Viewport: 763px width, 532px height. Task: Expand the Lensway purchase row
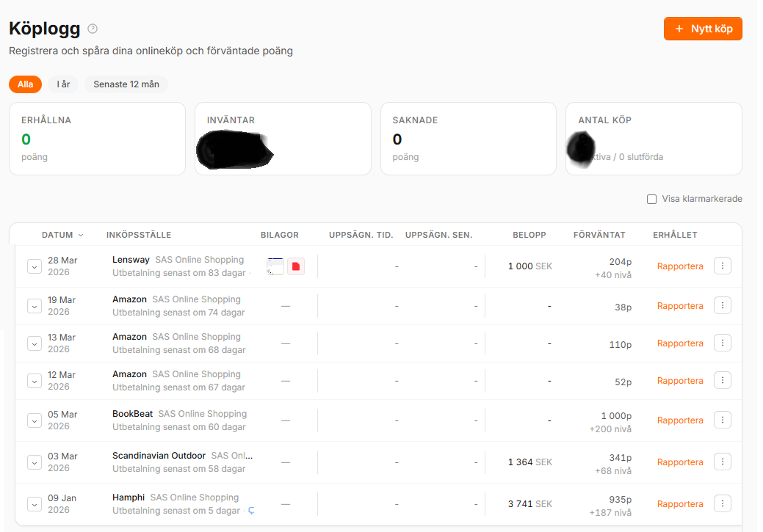click(x=35, y=266)
